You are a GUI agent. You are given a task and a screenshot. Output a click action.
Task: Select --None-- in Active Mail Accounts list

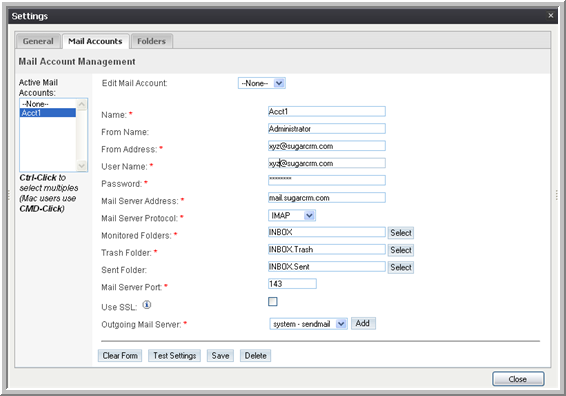(x=48, y=104)
